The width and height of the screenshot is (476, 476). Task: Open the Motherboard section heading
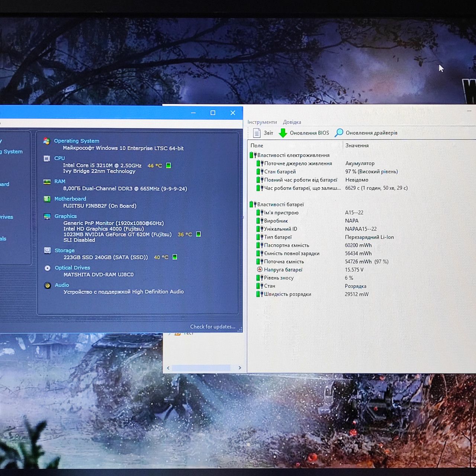tap(70, 199)
